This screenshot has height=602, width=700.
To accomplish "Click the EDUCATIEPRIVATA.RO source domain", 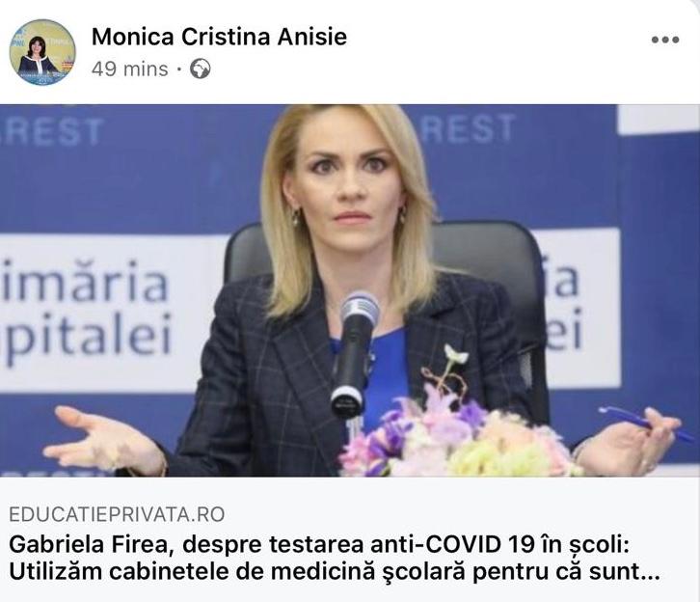I will (117, 514).
